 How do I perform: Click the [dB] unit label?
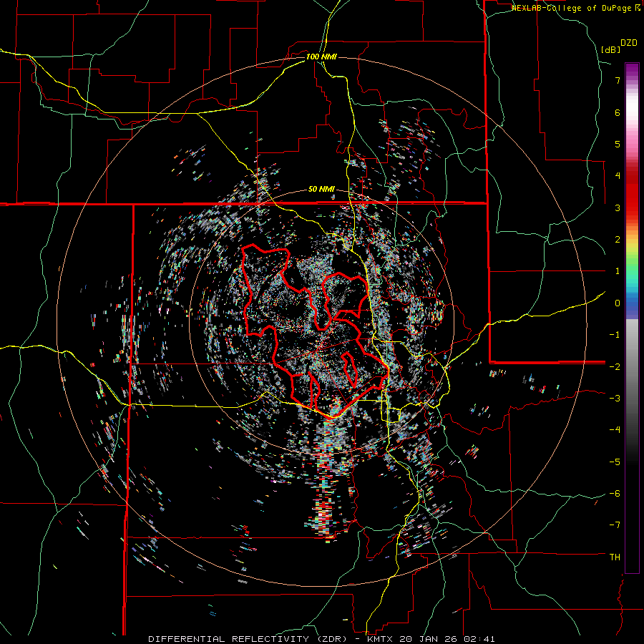610,49
